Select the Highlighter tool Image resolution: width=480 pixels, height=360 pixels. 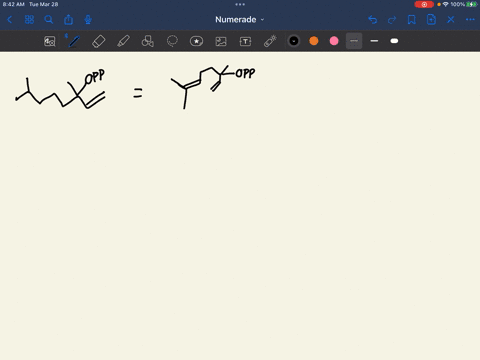click(x=123, y=41)
